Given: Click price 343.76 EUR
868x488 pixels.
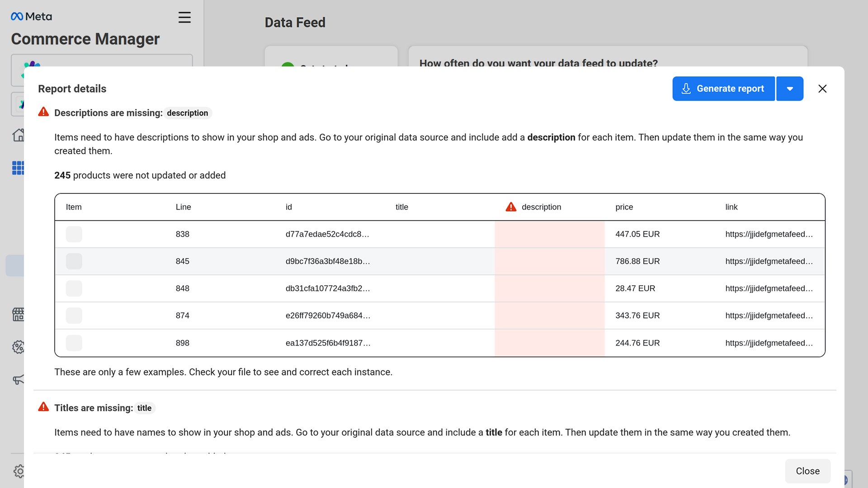Looking at the screenshot, I should tap(637, 315).
